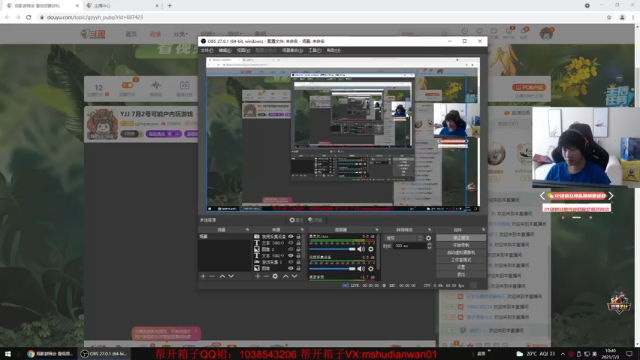Open 帮助(H) menu in OBS
Screen dimensions: 640x360
click(333, 51)
